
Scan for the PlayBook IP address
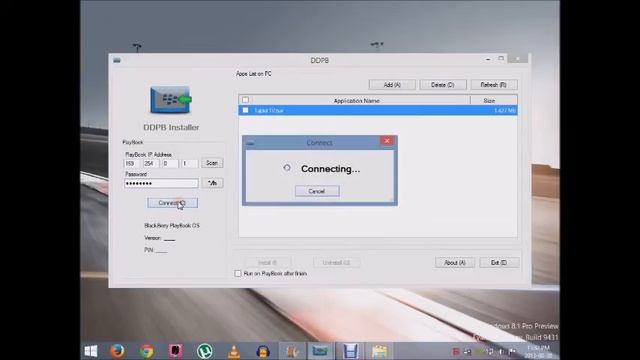coord(212,163)
